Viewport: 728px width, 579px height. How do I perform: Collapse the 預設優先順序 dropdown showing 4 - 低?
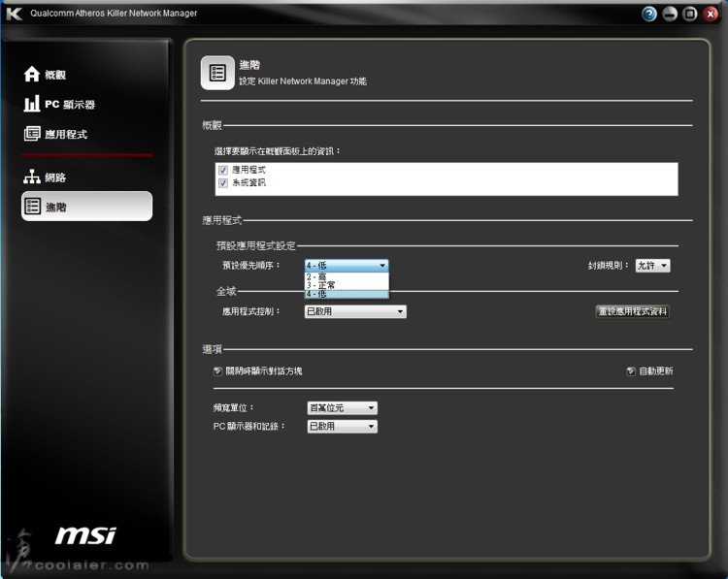(x=347, y=266)
